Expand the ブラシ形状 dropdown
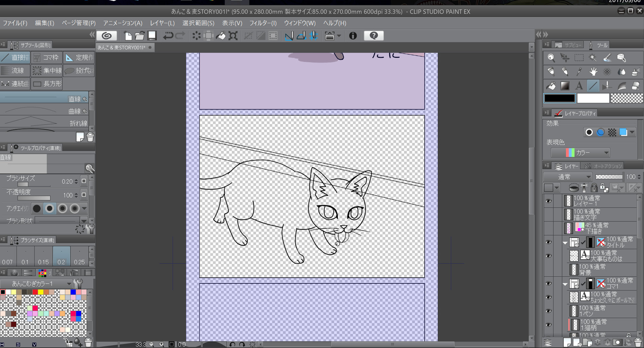644x348 pixels. [84, 221]
